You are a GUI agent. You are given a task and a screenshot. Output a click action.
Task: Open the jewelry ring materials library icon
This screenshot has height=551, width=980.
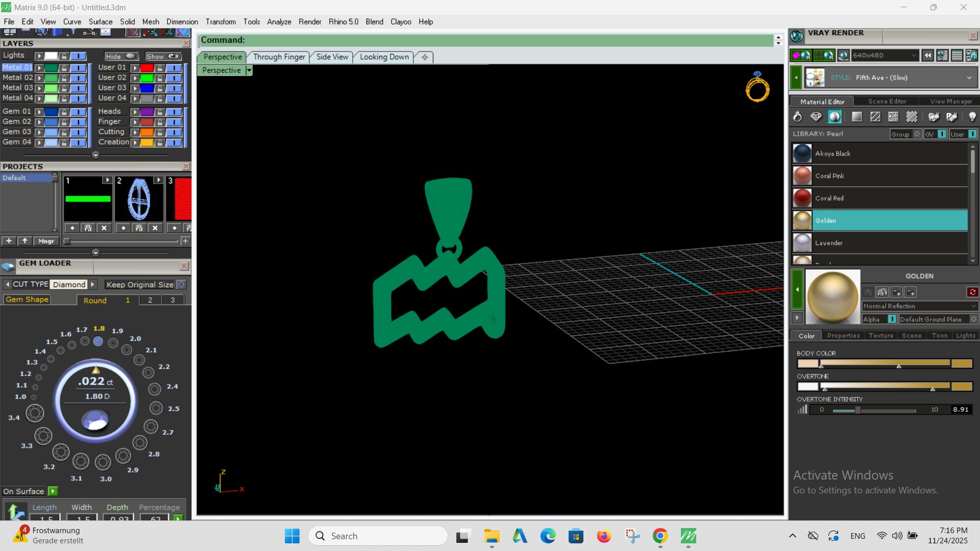tap(797, 117)
